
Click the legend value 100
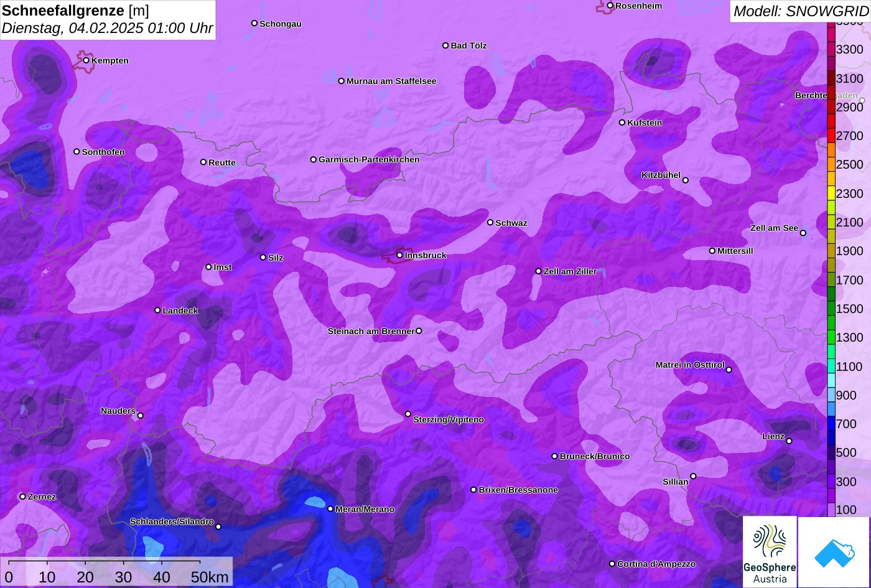[847, 510]
